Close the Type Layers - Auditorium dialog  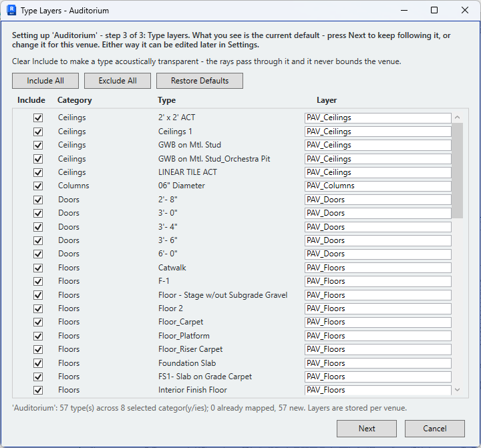click(x=465, y=10)
